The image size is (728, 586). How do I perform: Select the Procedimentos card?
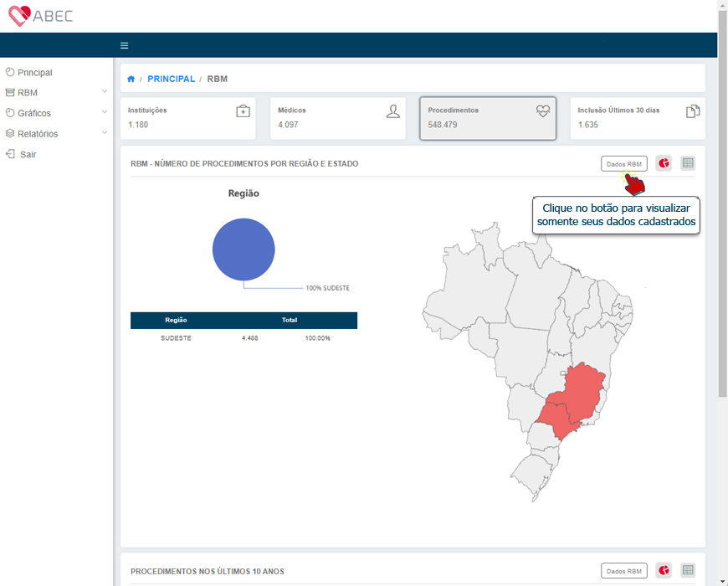point(488,118)
